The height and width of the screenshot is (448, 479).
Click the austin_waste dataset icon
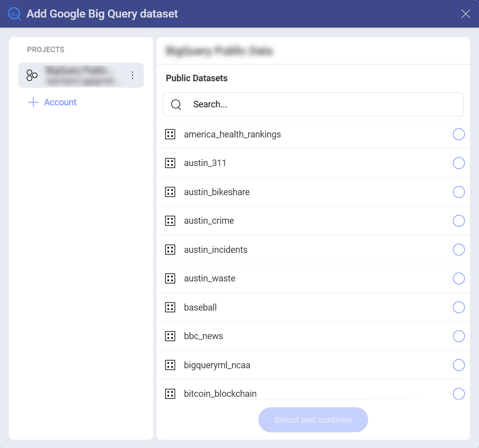pos(170,278)
